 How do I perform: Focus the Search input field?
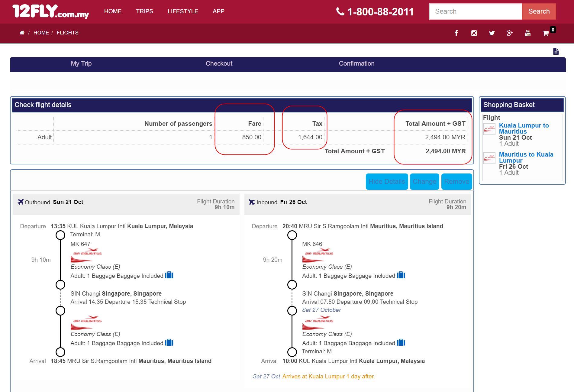pos(476,11)
